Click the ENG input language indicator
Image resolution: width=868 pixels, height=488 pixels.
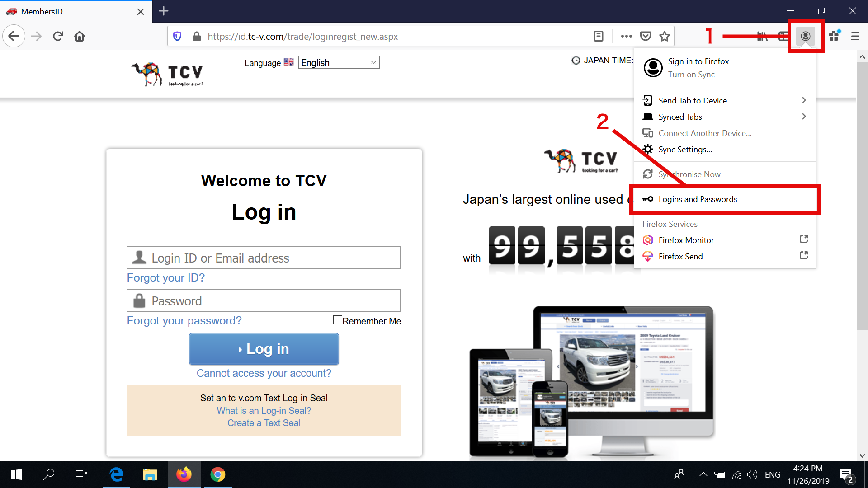pyautogui.click(x=773, y=474)
